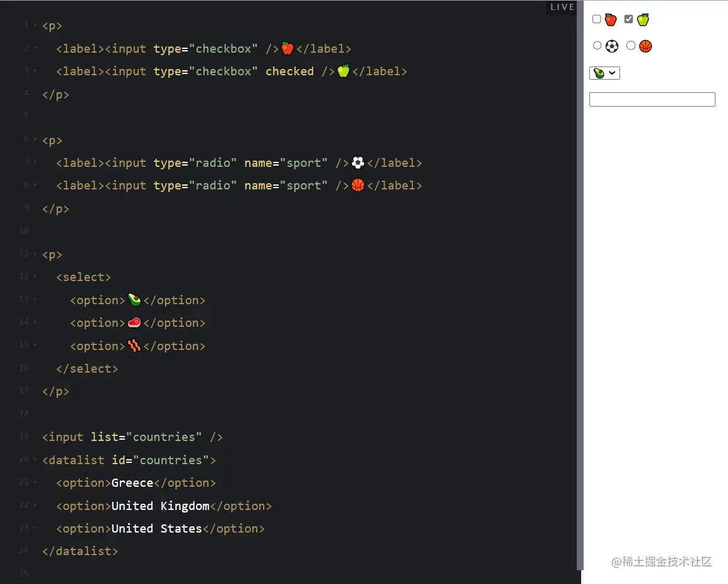Click "Greece" in the datalist code
The height and width of the screenshot is (584, 728).
tap(132, 483)
